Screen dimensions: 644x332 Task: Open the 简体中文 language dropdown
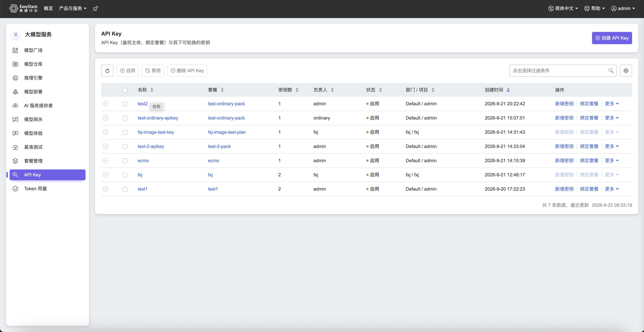(x=563, y=8)
